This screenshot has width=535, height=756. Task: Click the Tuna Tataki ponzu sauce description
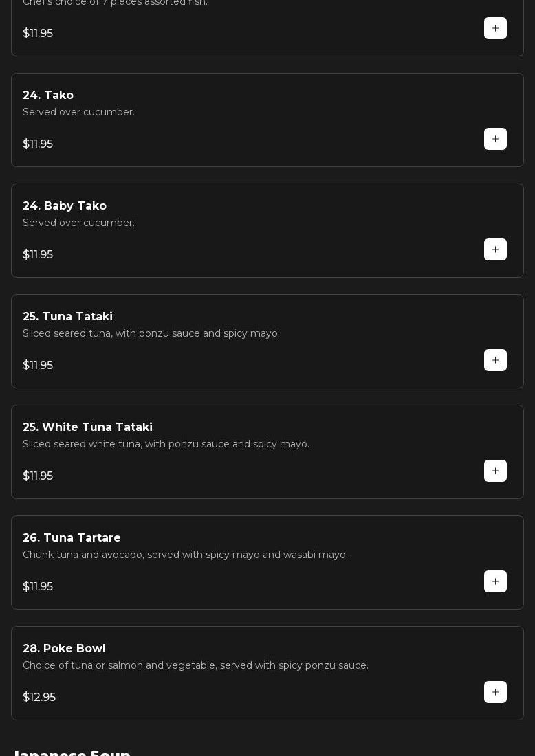(151, 333)
